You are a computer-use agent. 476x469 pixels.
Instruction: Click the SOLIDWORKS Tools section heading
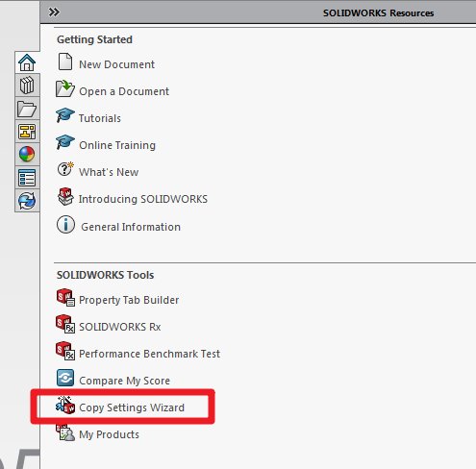coord(105,275)
